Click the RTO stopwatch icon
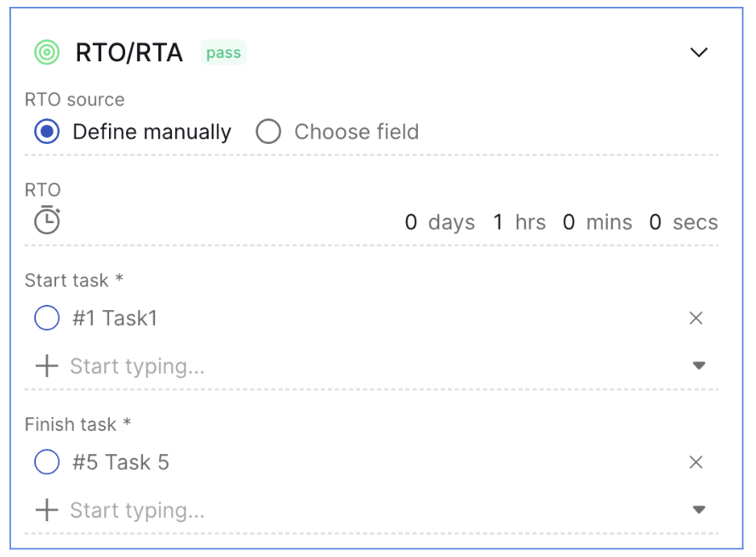The width and height of the screenshot is (756, 557). pos(48,220)
